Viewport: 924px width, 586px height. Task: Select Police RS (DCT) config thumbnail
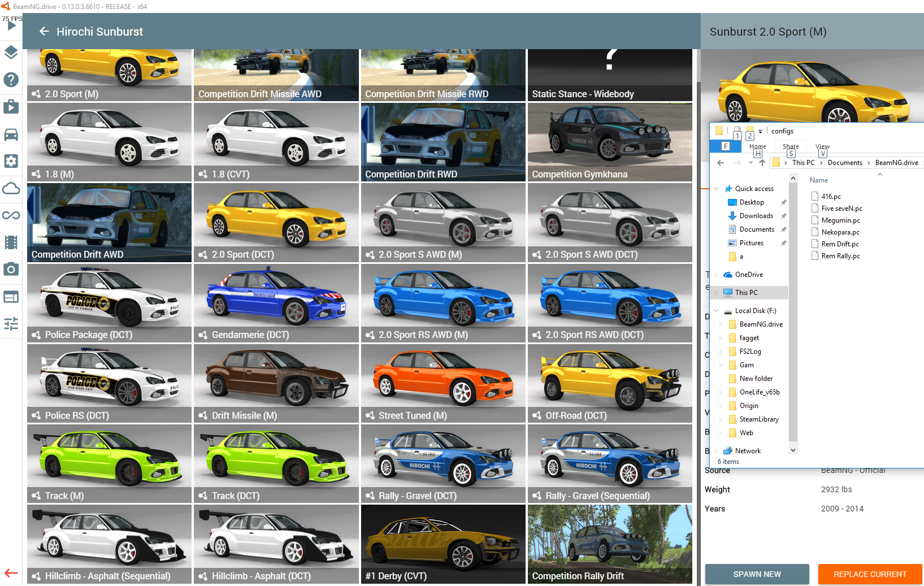109,383
